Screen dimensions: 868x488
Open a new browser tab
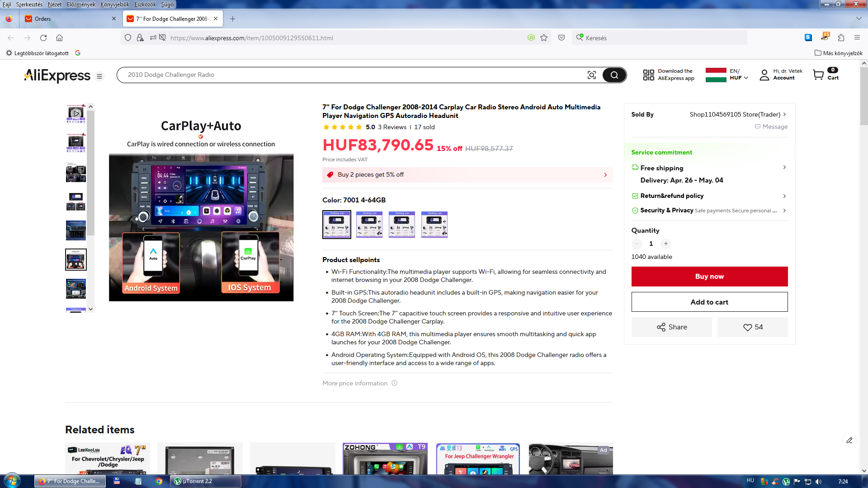point(232,19)
